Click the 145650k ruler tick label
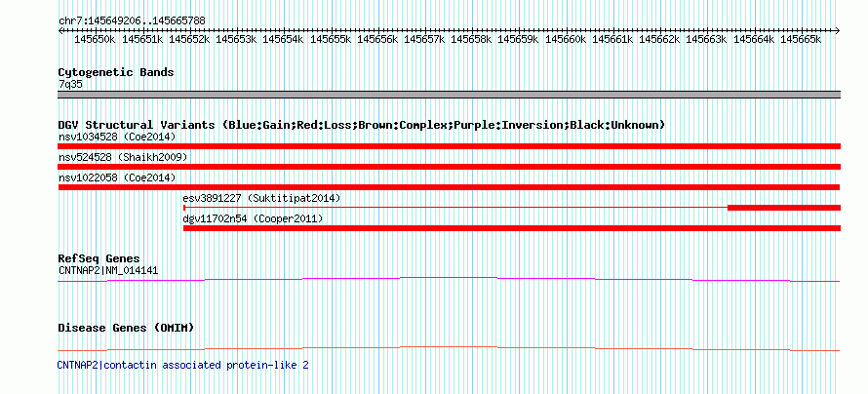 click(95, 40)
